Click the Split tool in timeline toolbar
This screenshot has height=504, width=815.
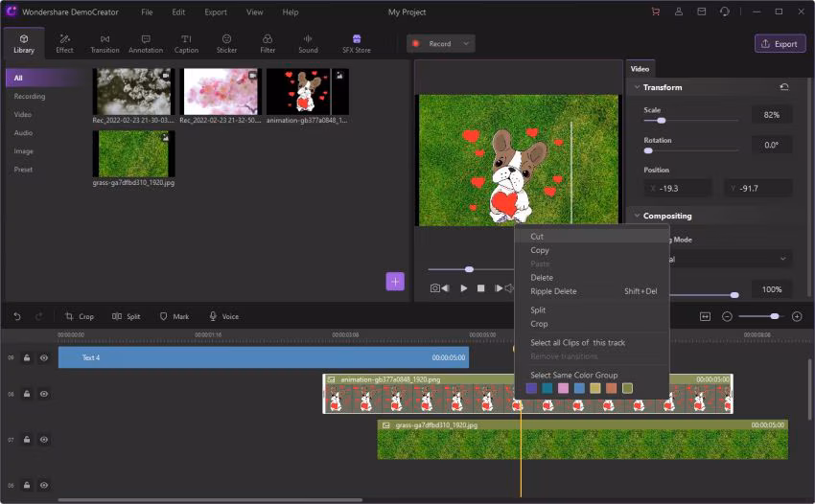[x=127, y=316]
